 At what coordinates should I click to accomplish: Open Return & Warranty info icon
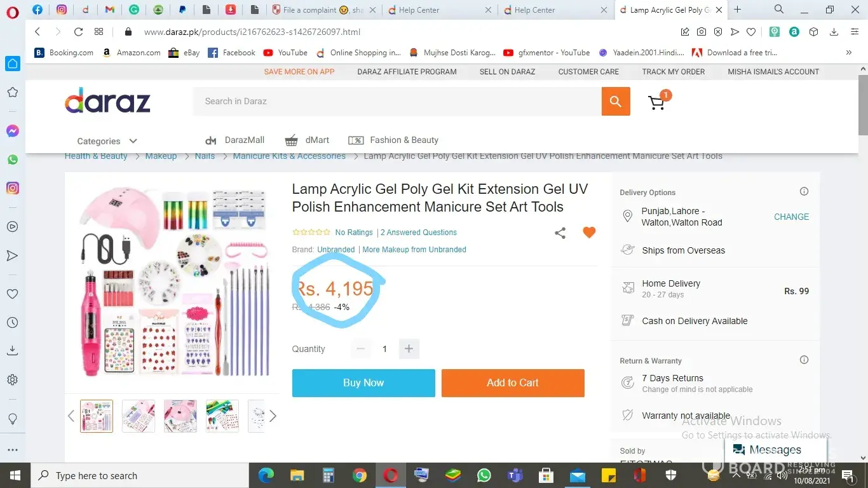point(804,360)
